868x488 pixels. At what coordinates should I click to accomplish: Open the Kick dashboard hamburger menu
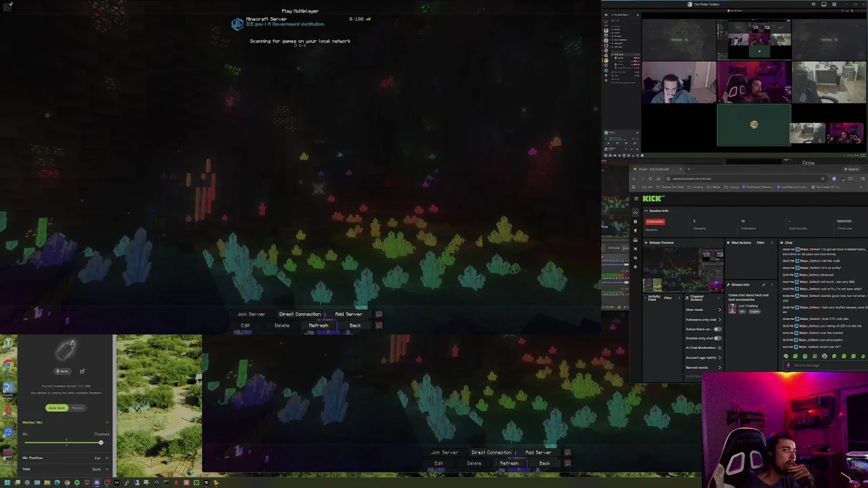pyautogui.click(x=636, y=199)
